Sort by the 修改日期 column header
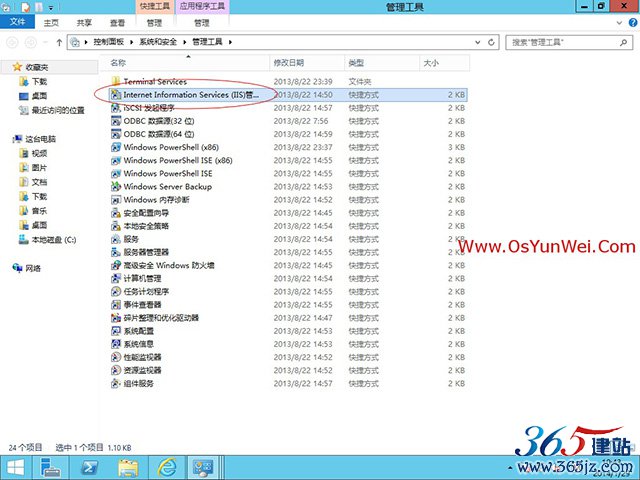Image resolution: width=640 pixels, height=480 pixels. coord(307,63)
